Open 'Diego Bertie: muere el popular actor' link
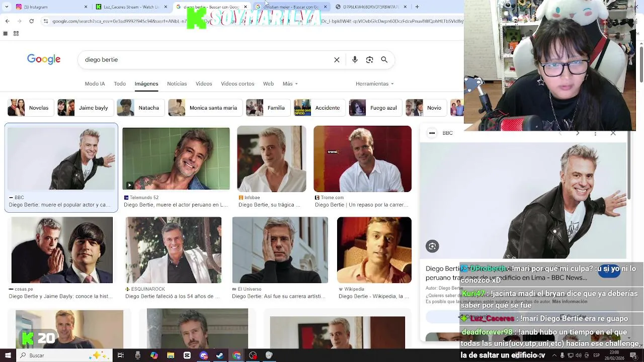This screenshot has height=362, width=644. (59, 205)
